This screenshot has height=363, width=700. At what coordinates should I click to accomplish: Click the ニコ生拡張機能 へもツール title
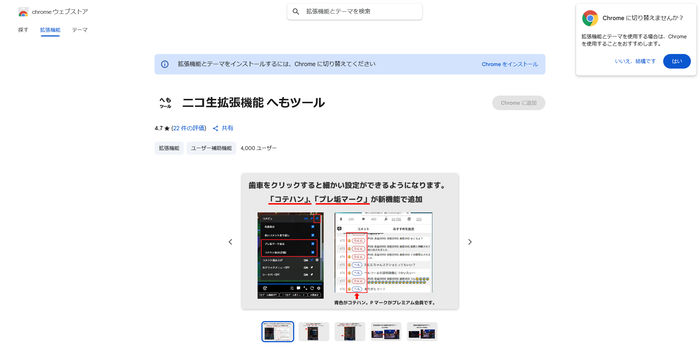pos(253,103)
